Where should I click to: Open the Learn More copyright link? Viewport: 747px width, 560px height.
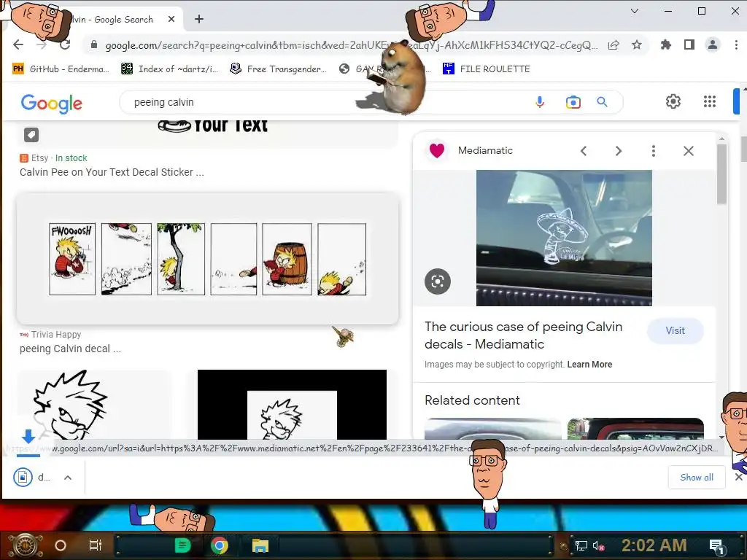coord(589,365)
